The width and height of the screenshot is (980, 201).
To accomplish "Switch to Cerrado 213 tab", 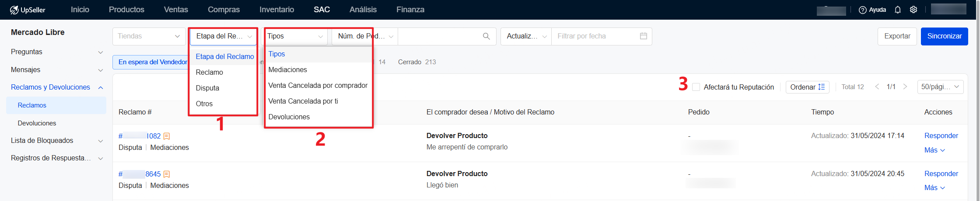I will click(417, 62).
